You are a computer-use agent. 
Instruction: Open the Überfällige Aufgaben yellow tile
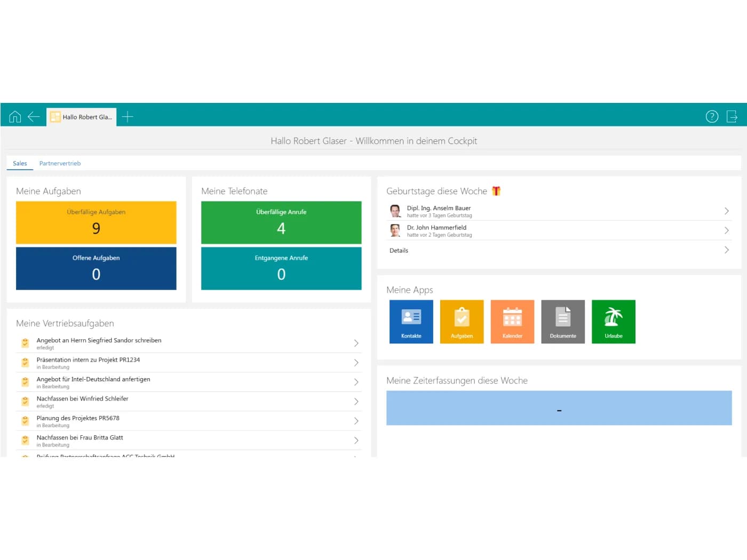coord(96,222)
